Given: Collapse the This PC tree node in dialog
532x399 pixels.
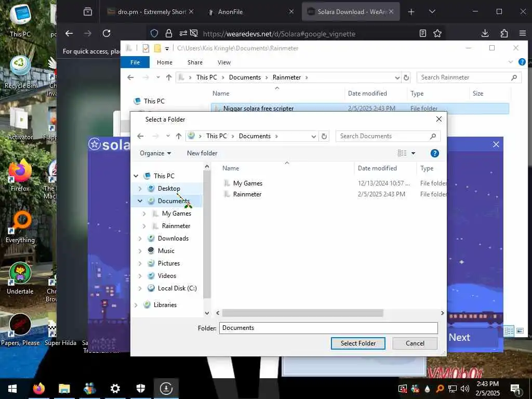Looking at the screenshot, I should pos(136,176).
